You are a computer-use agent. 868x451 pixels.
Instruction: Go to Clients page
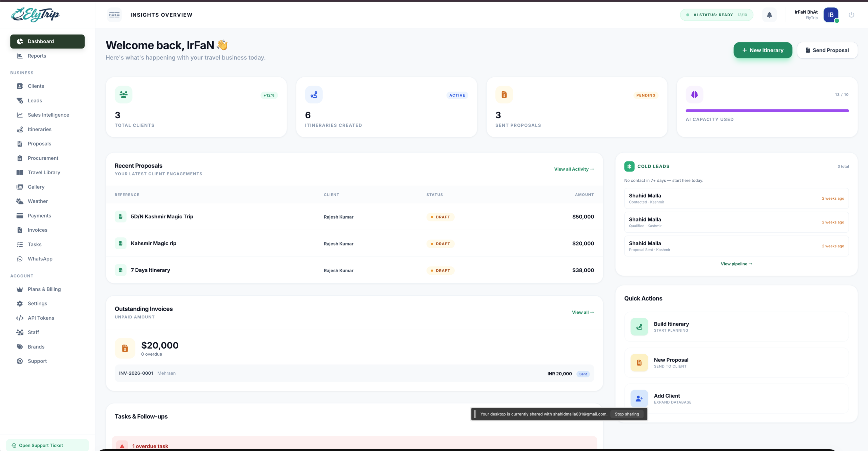(47, 86)
